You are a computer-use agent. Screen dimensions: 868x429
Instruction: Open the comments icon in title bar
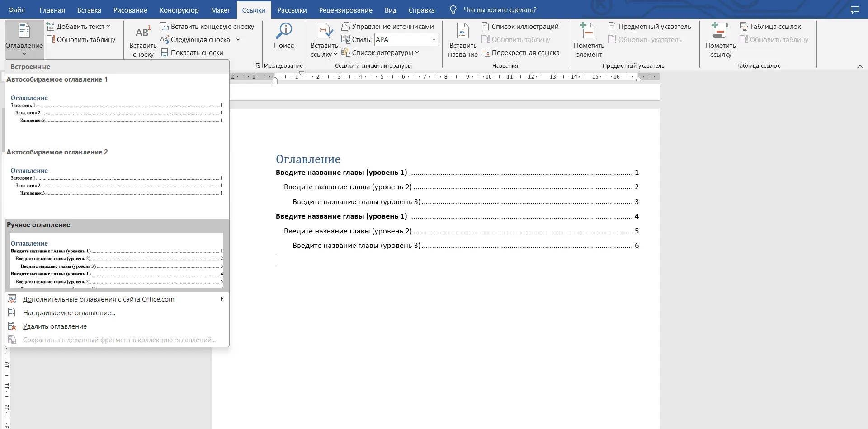[x=854, y=10]
